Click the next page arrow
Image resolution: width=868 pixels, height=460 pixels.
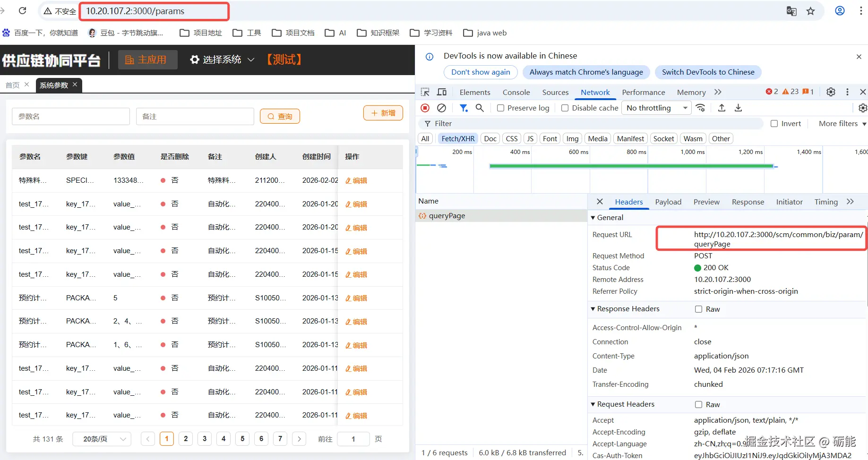[299, 439]
